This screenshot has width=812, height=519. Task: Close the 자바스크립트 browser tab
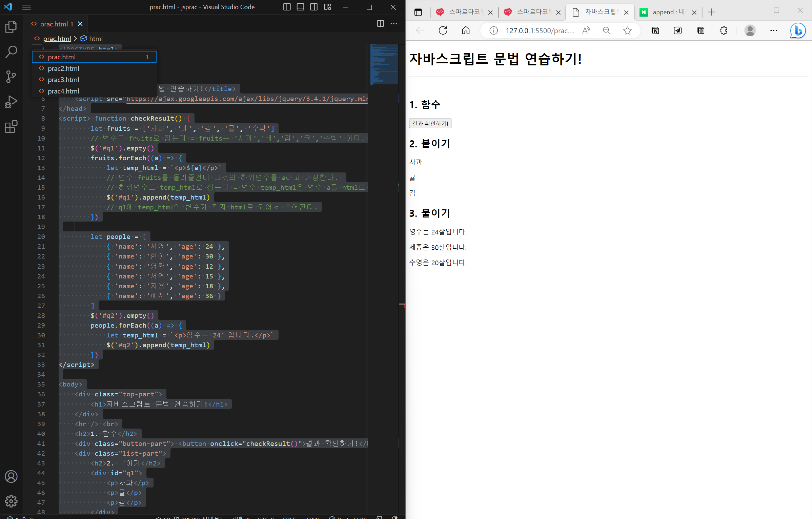click(626, 13)
